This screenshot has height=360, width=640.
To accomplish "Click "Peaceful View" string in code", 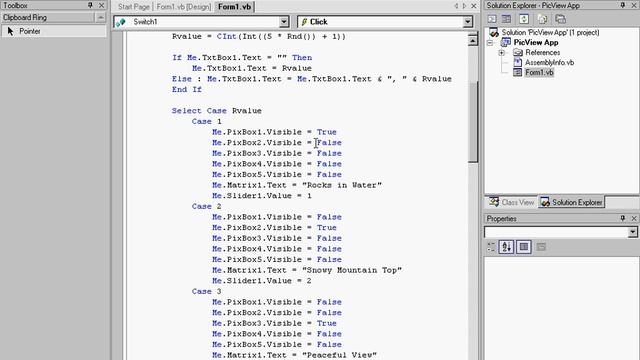I will coord(340,355).
